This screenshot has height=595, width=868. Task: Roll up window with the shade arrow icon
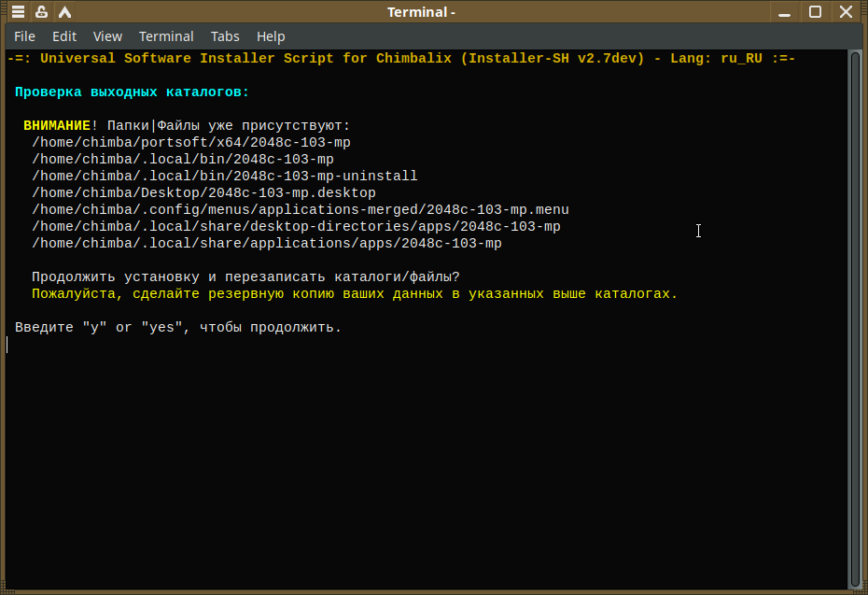pos(64,11)
